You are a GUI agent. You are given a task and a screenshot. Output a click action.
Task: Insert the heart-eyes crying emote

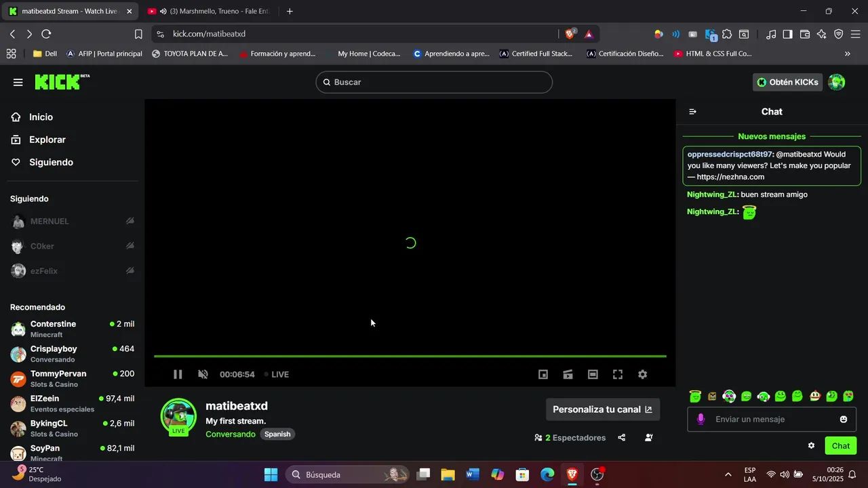(848, 396)
